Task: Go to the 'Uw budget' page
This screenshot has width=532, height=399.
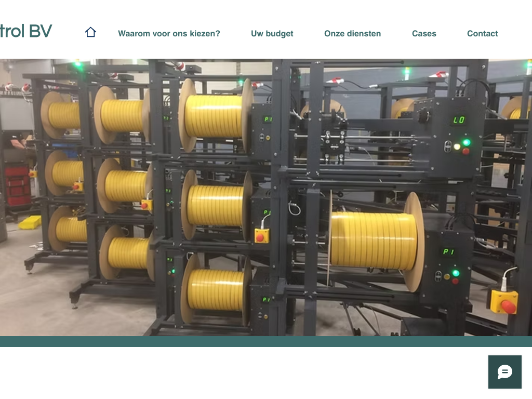Action: [272, 34]
